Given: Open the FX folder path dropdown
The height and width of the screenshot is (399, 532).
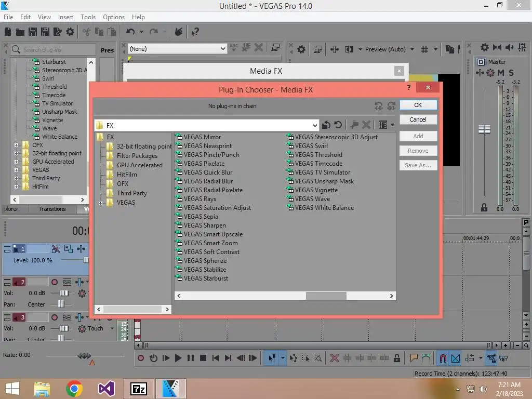Looking at the screenshot, I should point(314,126).
